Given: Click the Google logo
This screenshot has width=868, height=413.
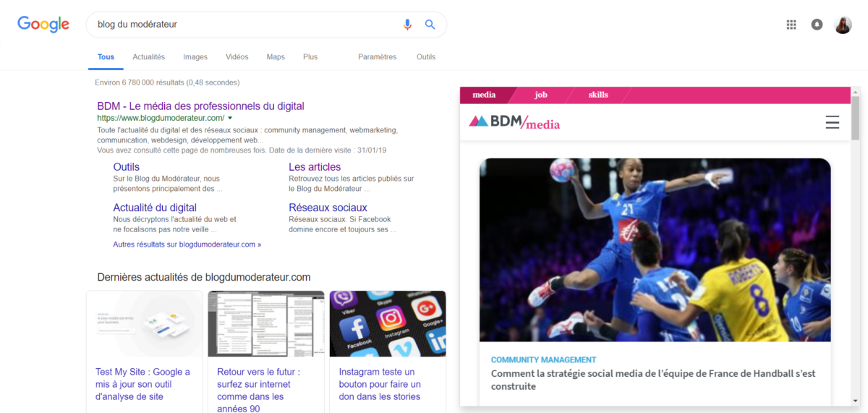Looking at the screenshot, I should [43, 24].
